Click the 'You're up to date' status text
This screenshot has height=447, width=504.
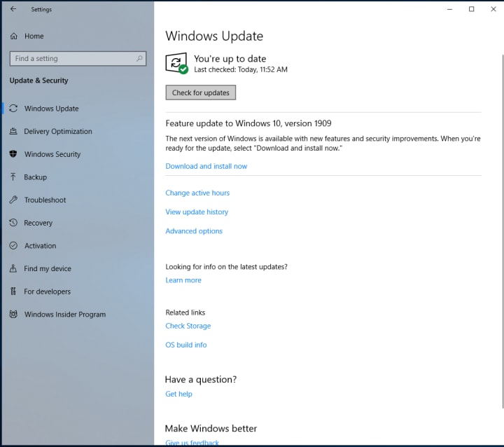click(x=230, y=59)
